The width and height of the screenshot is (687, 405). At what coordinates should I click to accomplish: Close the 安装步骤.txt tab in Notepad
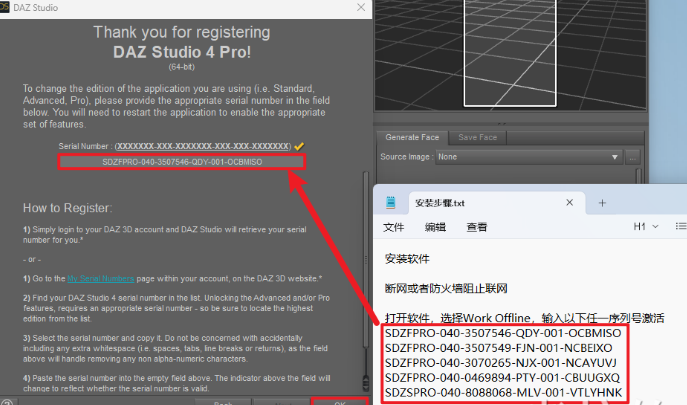coord(570,202)
